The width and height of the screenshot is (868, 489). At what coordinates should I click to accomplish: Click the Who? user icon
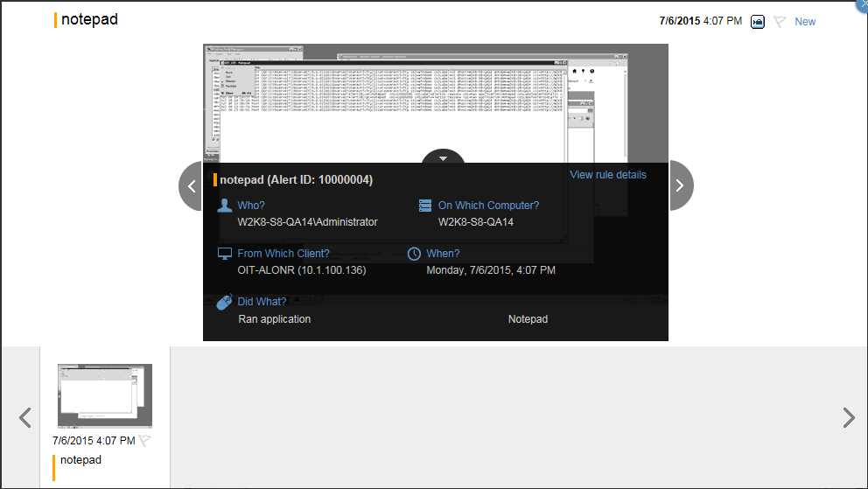click(x=225, y=206)
